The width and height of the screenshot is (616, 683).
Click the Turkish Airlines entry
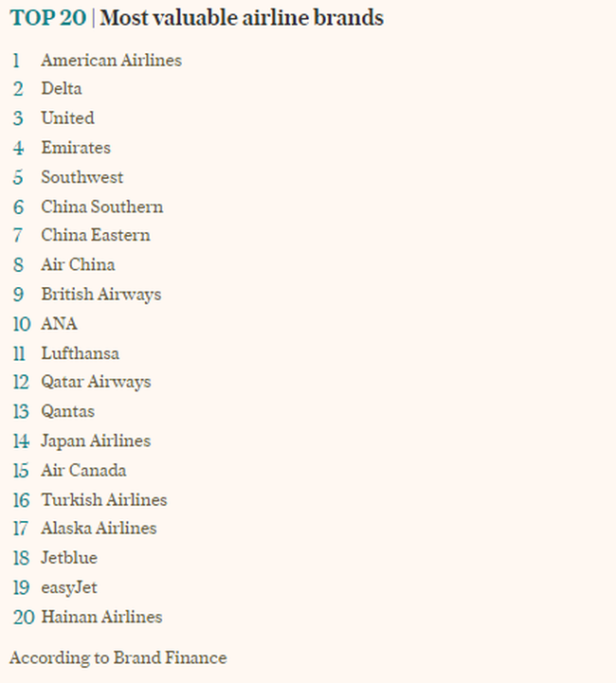[x=103, y=499]
